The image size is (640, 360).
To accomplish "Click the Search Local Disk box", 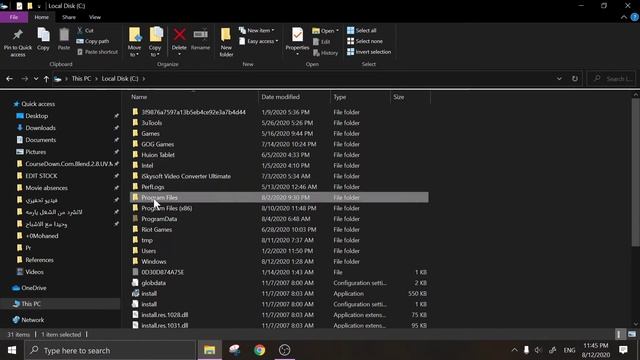I will pyautogui.click(x=611, y=78).
